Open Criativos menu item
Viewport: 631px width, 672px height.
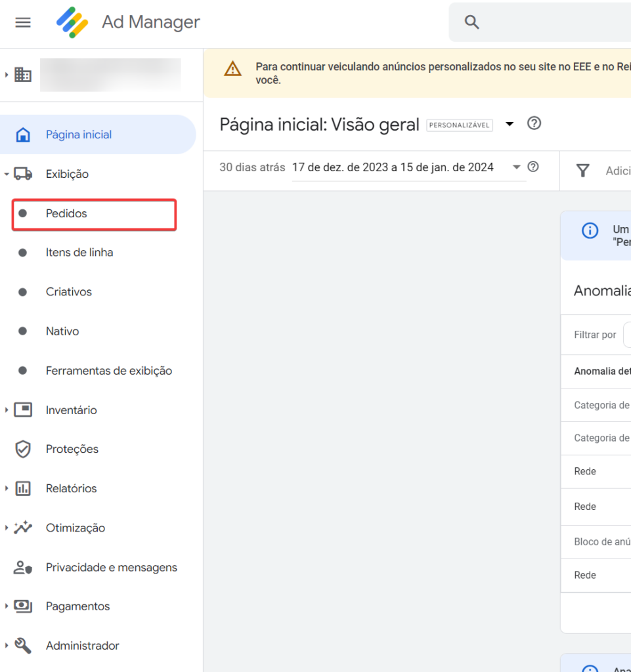pos(68,292)
